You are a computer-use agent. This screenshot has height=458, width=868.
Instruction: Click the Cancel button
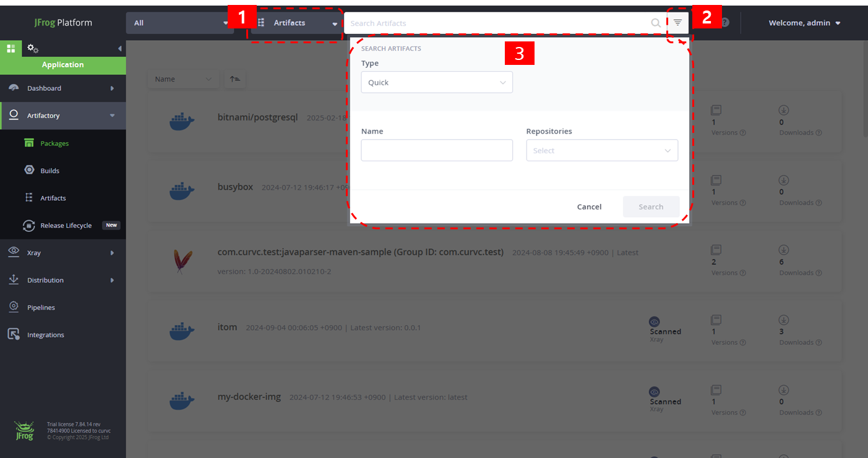tap(589, 206)
